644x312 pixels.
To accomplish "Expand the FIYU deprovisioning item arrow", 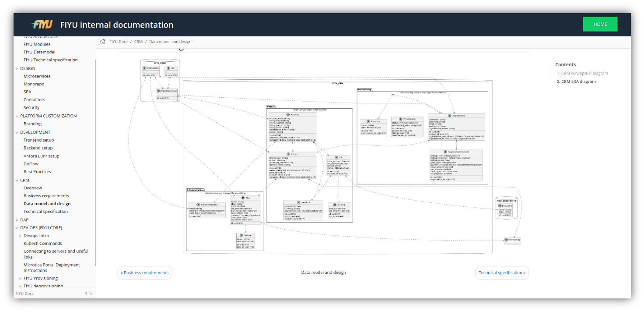I will click(21, 286).
